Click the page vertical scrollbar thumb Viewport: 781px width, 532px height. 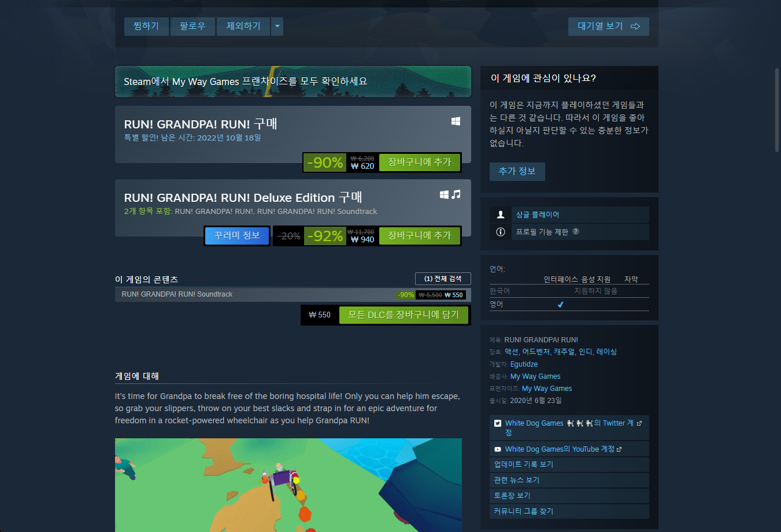pyautogui.click(x=777, y=110)
